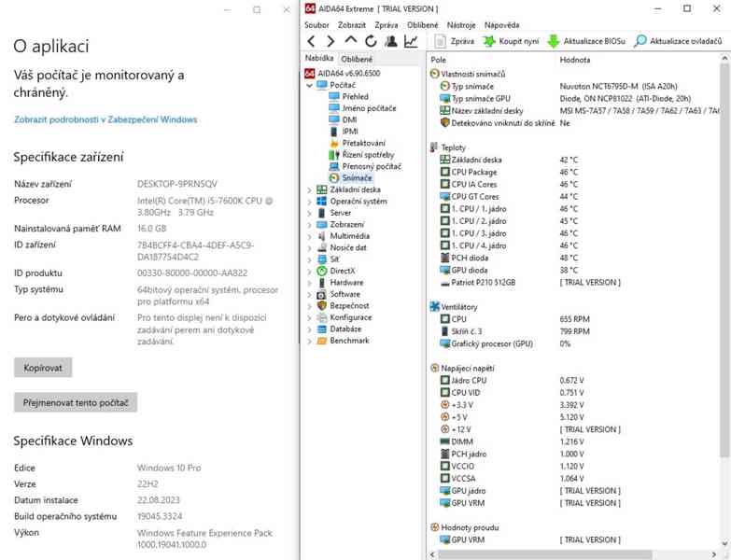Select IPMI tree item
Screen dimensions: 731x560
344,132
